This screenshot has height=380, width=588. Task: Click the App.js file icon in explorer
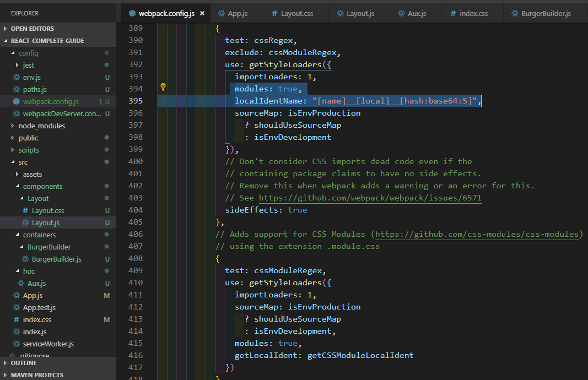tap(17, 295)
